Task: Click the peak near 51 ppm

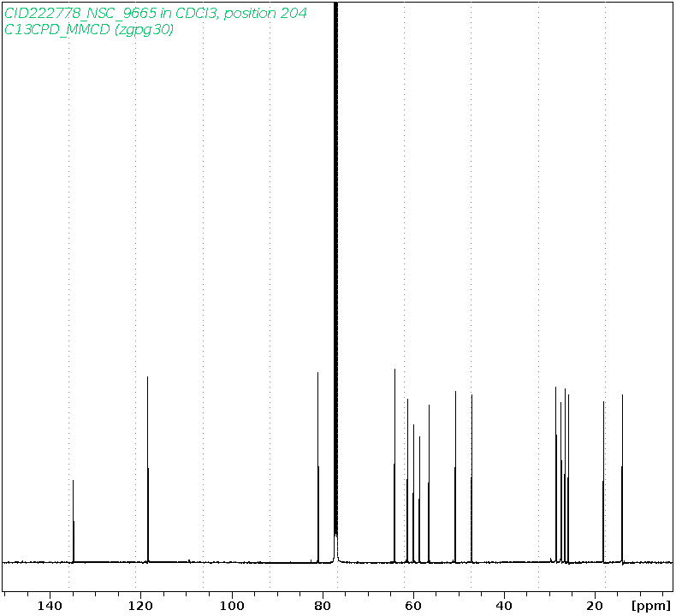Action: pyautogui.click(x=455, y=477)
